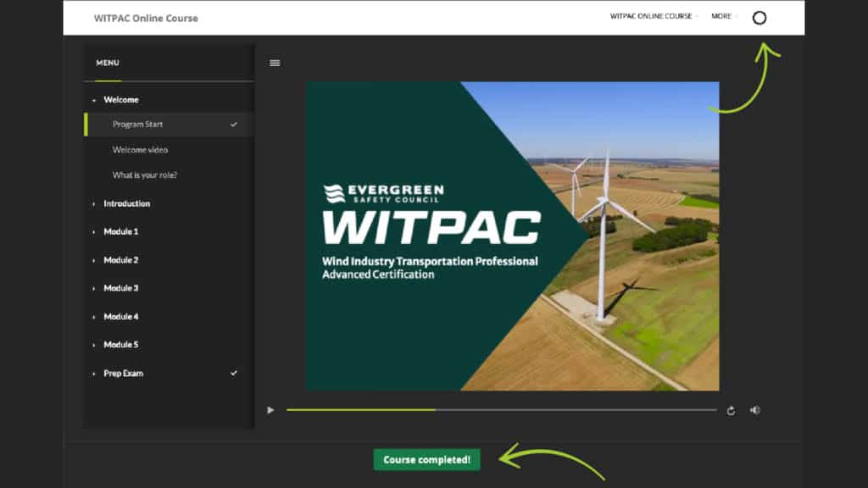Select the Program Start lesson

click(169, 125)
